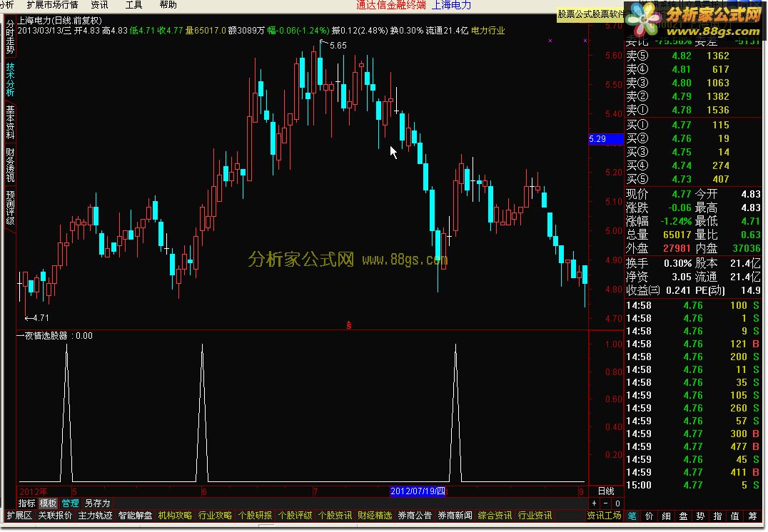Open the 基本资料 side tab
768x532 pixels.
point(10,122)
